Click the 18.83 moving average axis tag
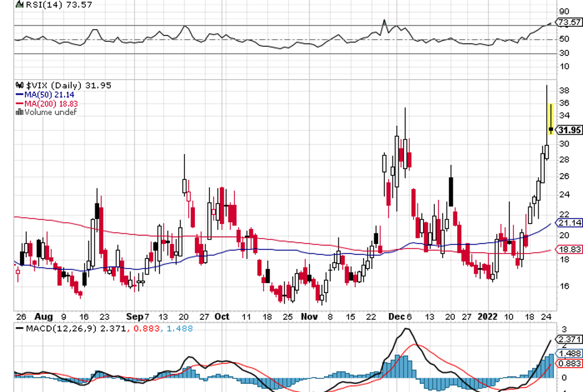Viewport: 583px width, 392px height. pos(569,249)
